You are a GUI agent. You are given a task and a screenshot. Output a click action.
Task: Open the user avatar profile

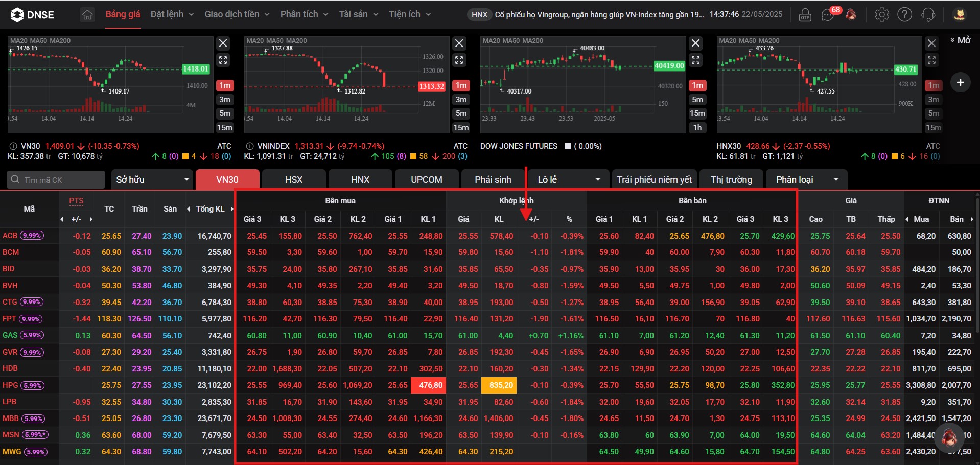tap(960, 15)
